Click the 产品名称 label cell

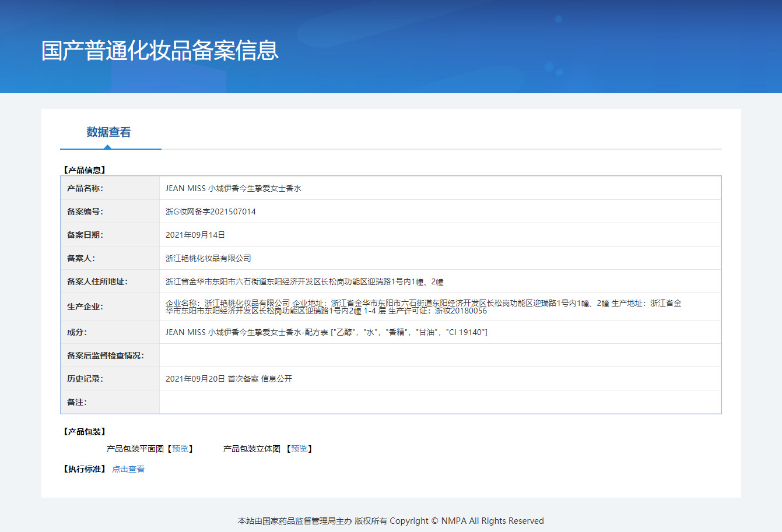click(110, 188)
